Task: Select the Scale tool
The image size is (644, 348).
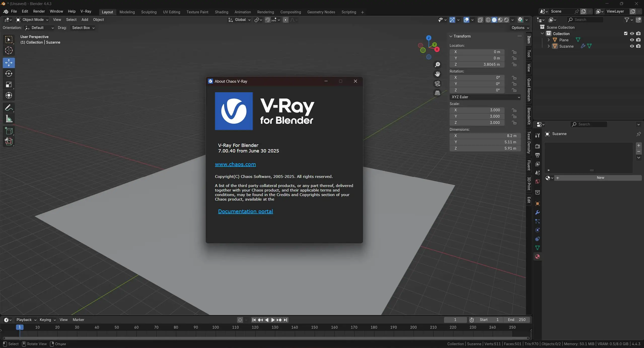Action: [9, 85]
